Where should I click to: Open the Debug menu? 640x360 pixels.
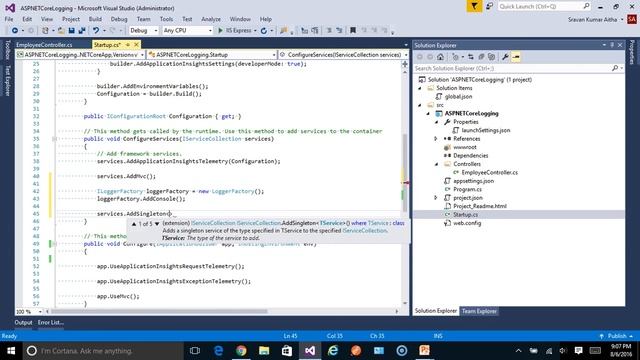pyautogui.click(x=119, y=19)
